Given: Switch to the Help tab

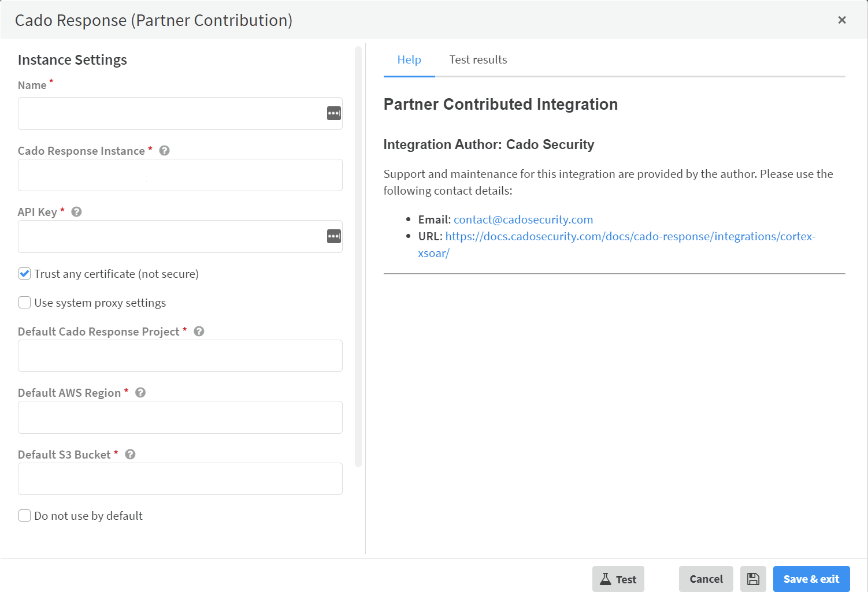Looking at the screenshot, I should [409, 59].
